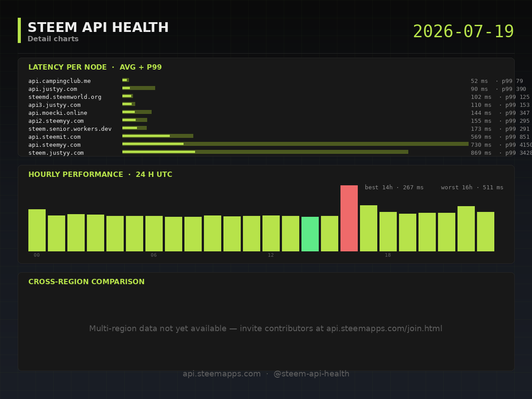Click the 730 ms latency value
532x399 pixels.
pos(481,145)
